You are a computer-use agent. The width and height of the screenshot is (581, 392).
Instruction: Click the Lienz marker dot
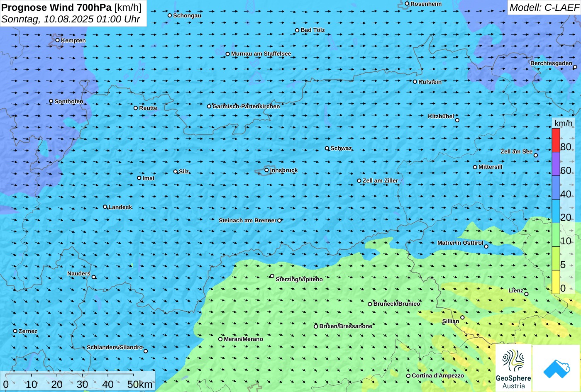coord(526,294)
